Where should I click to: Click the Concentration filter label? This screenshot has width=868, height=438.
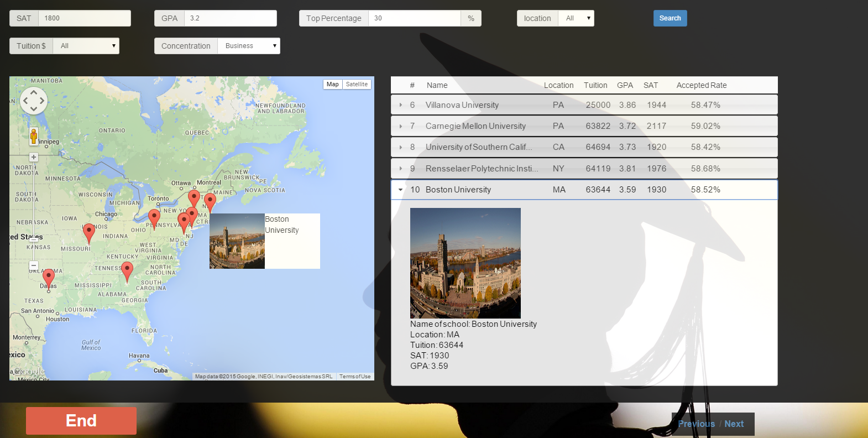click(x=186, y=46)
